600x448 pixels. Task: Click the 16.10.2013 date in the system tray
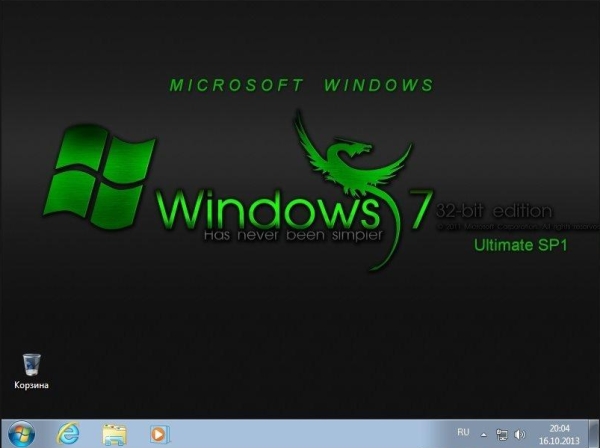(x=561, y=440)
